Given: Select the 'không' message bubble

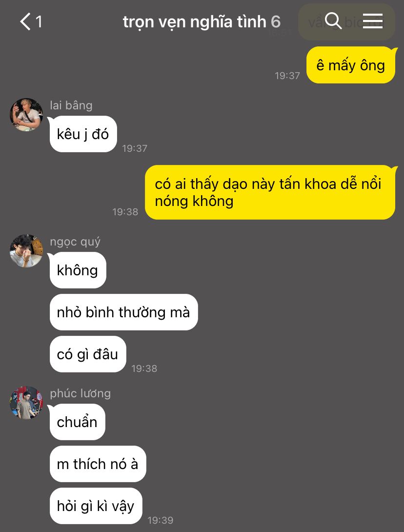Looking at the screenshot, I should tap(78, 270).
